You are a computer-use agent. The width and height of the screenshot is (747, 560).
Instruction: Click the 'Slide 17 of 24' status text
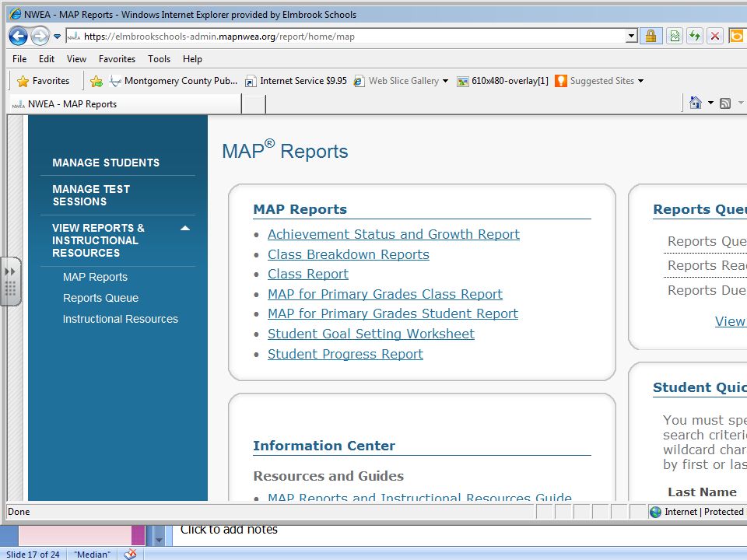pyautogui.click(x=33, y=555)
